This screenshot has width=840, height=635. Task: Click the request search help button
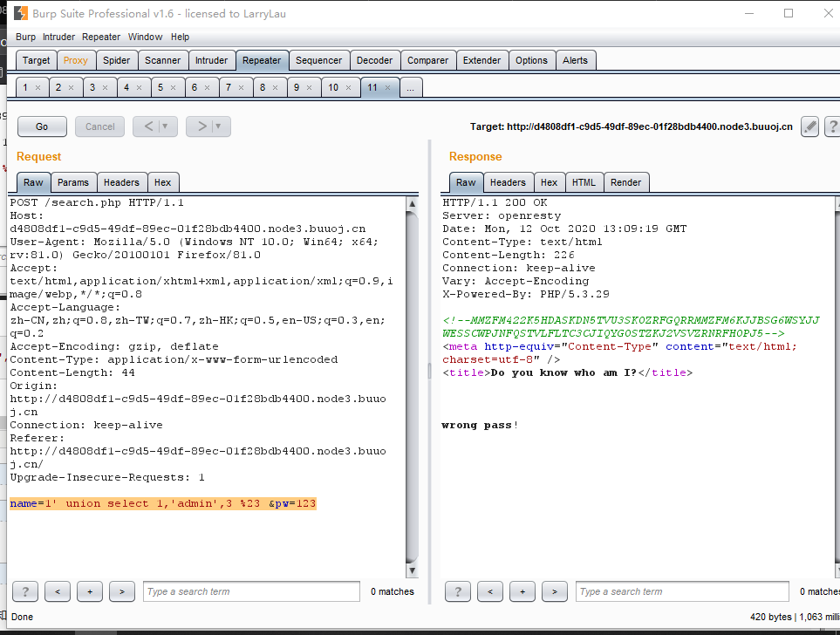tap(25, 591)
